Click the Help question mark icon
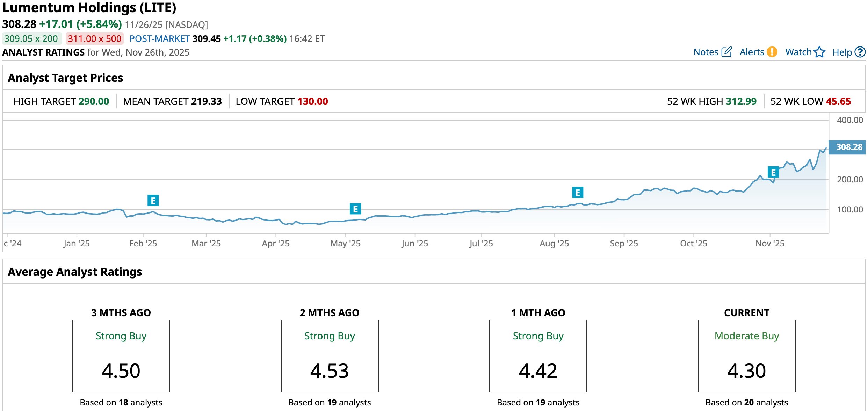868x411 pixels. coord(860,52)
